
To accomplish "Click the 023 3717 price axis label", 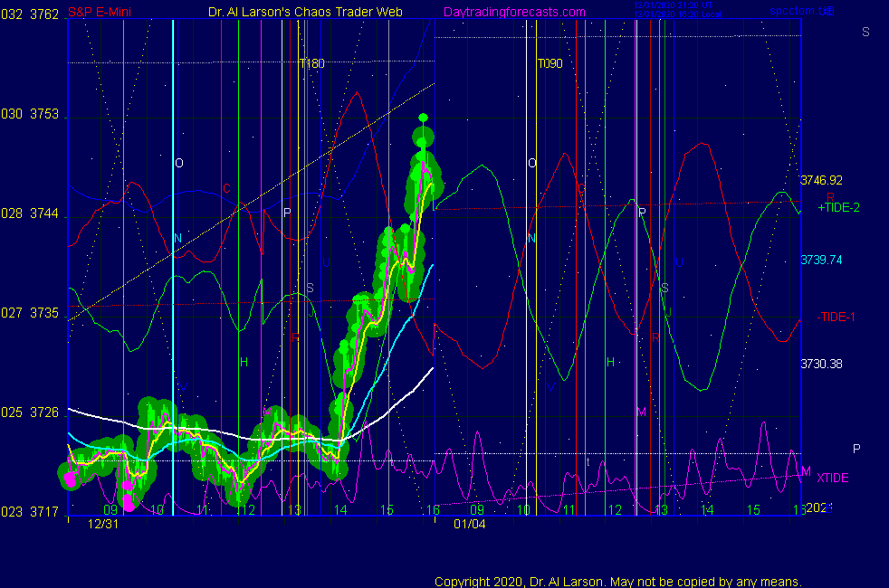I will (30, 512).
